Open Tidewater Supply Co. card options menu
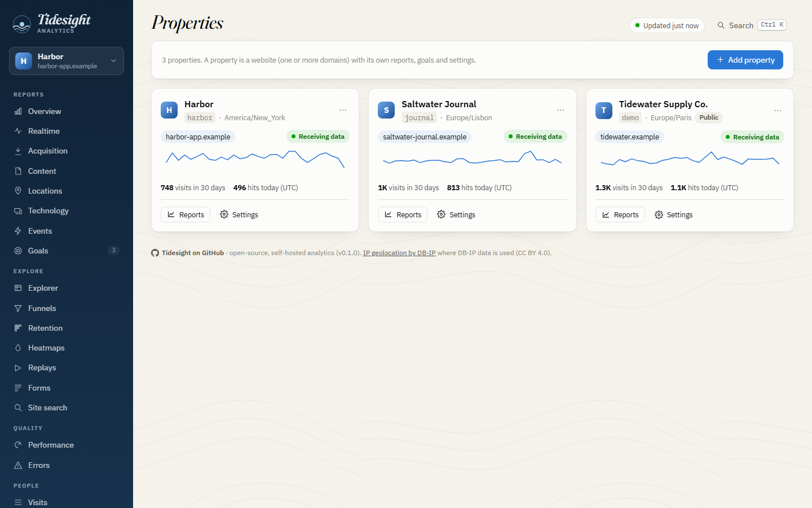The height and width of the screenshot is (508, 812). point(778,110)
